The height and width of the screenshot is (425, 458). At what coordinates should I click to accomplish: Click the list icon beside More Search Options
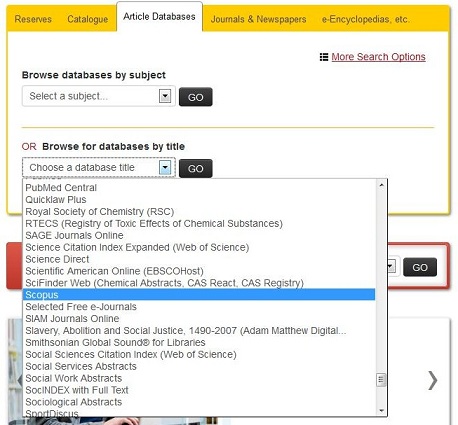tap(324, 57)
